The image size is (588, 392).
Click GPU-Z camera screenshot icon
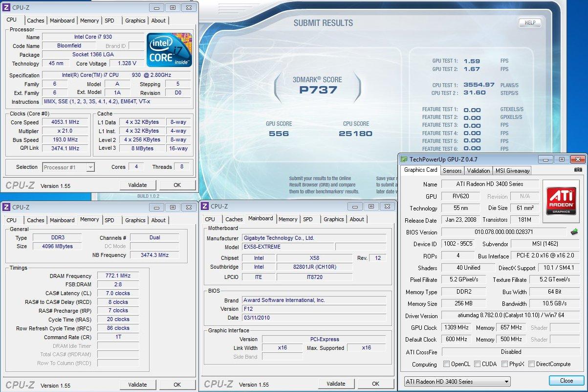pos(578,169)
